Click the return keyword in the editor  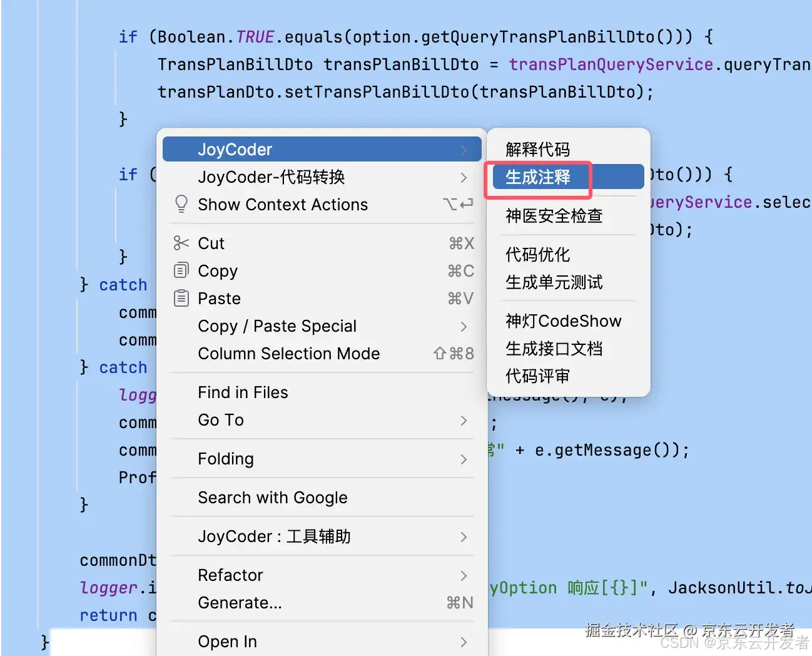point(108,615)
